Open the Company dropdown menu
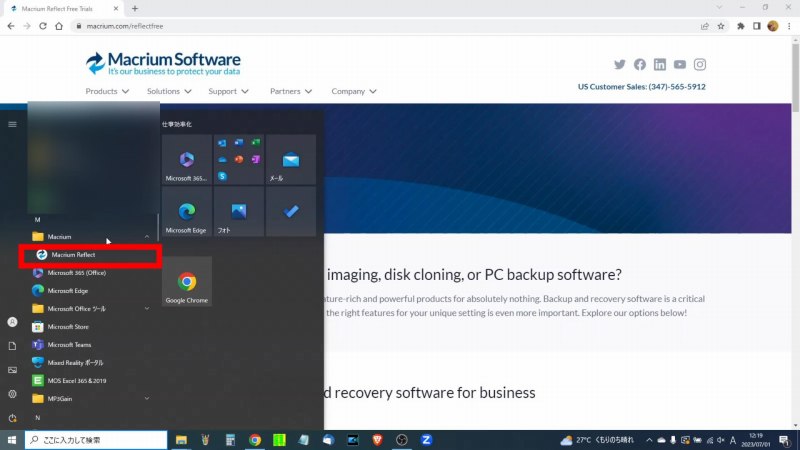Image resolution: width=800 pixels, height=450 pixels. [354, 91]
